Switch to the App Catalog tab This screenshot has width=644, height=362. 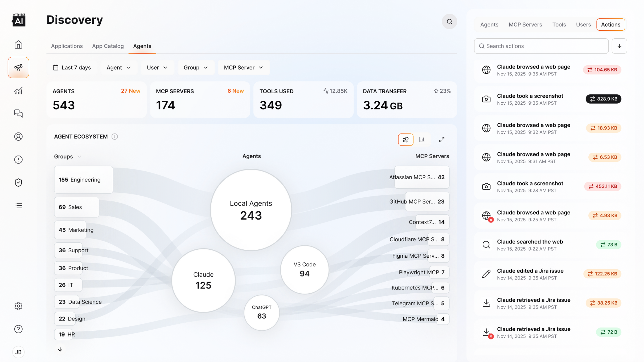(x=108, y=46)
